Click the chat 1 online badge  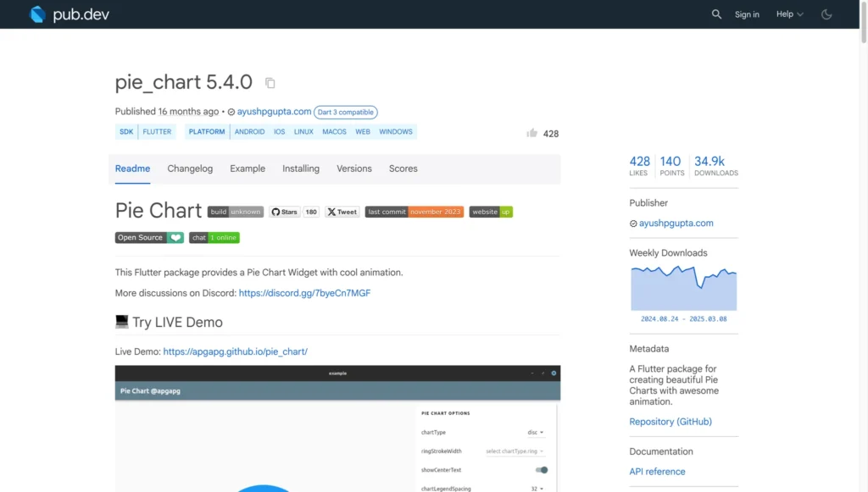[x=214, y=238]
